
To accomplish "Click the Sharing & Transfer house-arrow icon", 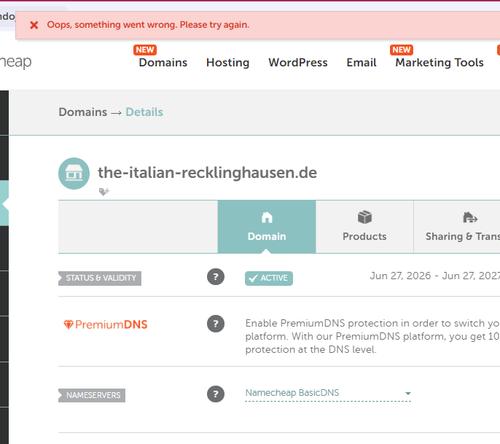I will [470, 217].
